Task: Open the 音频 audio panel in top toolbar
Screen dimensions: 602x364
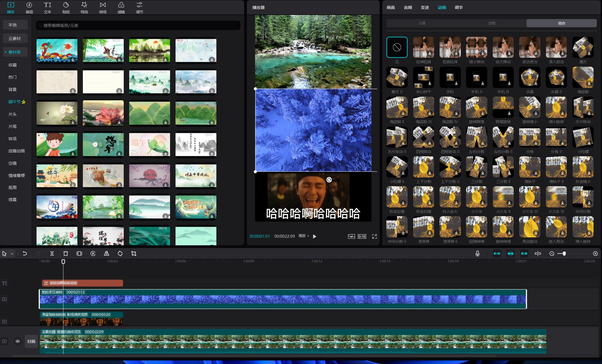Action: (x=29, y=8)
